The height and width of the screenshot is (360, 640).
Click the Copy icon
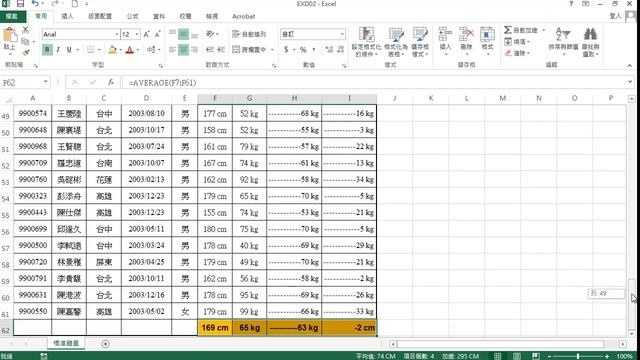pos(25,41)
